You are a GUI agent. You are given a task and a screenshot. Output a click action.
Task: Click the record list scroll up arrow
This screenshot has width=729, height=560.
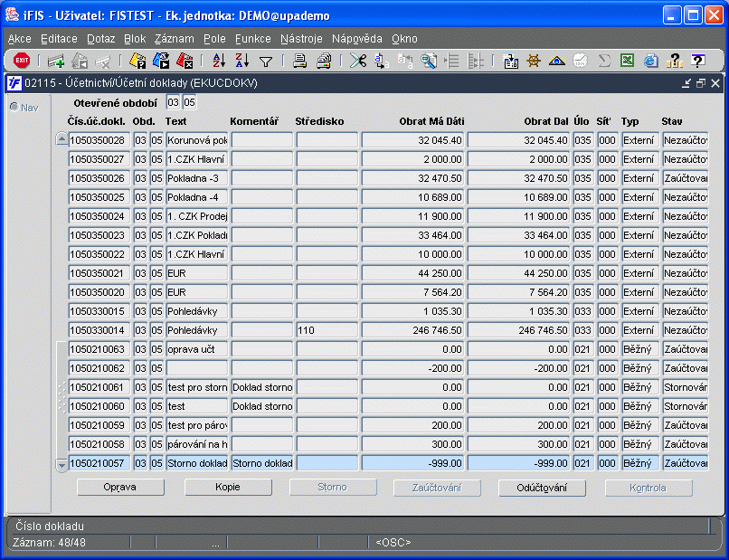pyautogui.click(x=62, y=139)
